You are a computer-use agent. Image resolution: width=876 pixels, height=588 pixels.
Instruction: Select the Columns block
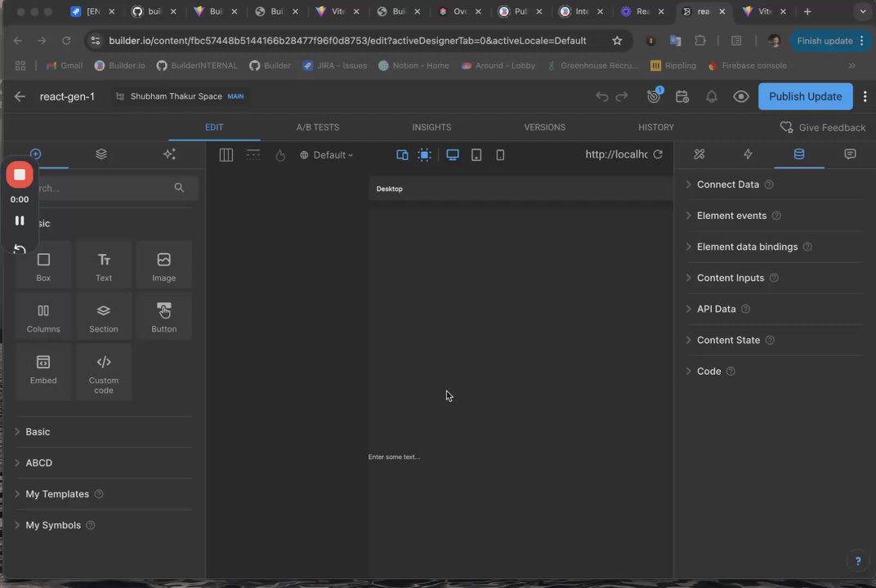click(x=43, y=316)
